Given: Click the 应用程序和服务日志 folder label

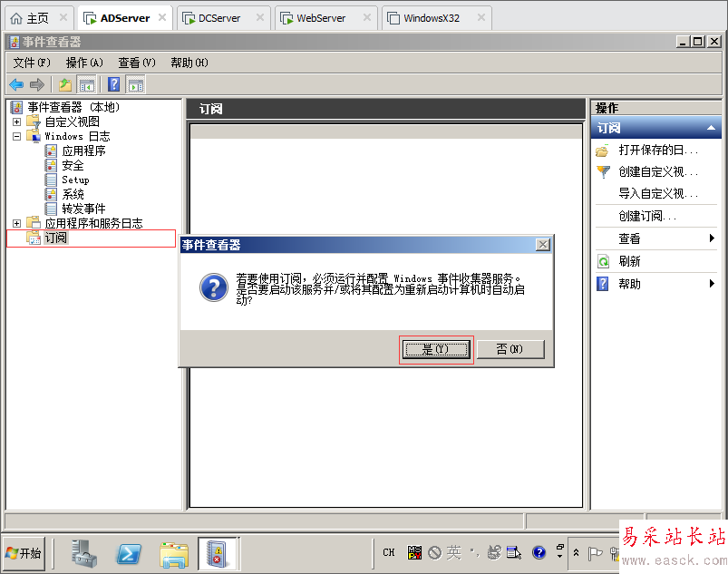Looking at the screenshot, I should [93, 223].
